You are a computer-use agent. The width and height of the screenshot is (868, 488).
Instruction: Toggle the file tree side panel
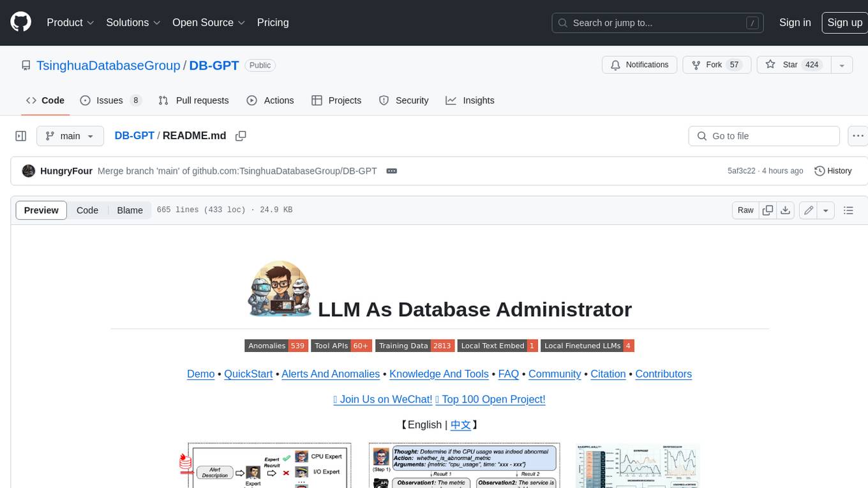point(21,136)
